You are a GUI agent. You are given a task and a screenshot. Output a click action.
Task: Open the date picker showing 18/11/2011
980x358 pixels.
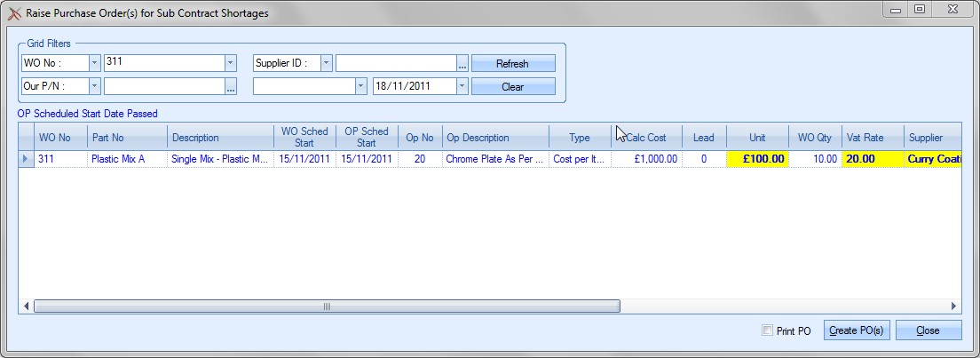tap(462, 86)
